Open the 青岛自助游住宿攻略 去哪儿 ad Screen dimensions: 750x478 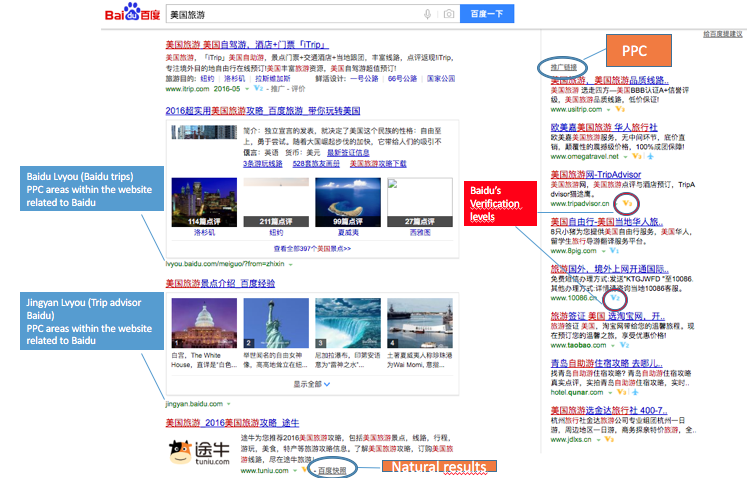[607, 364]
